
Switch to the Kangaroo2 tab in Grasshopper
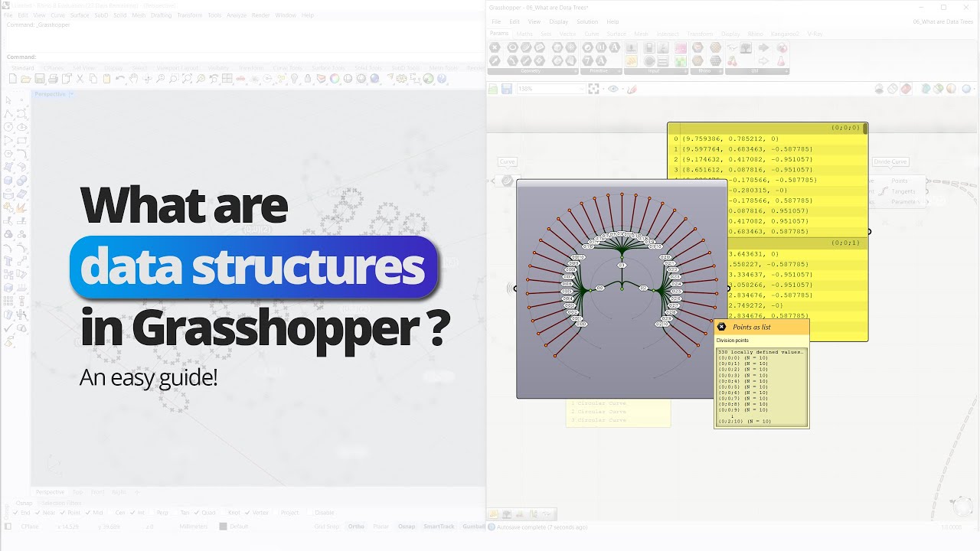point(784,34)
